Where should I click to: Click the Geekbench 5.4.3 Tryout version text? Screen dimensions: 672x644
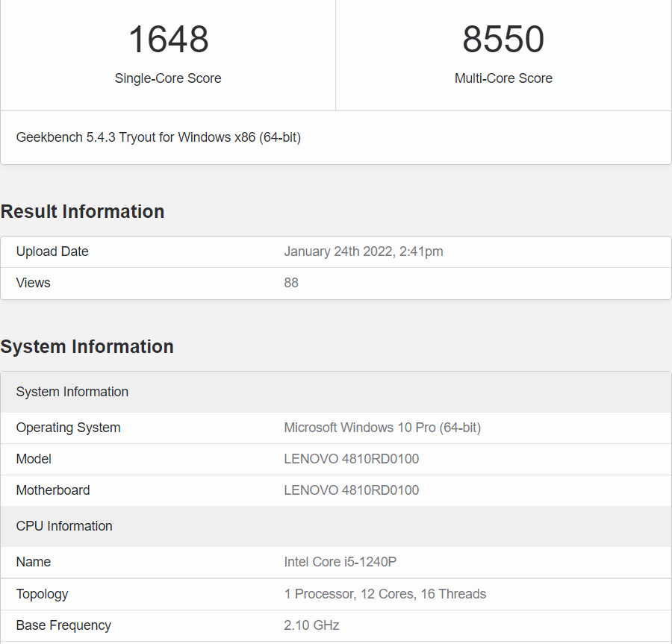tap(158, 137)
